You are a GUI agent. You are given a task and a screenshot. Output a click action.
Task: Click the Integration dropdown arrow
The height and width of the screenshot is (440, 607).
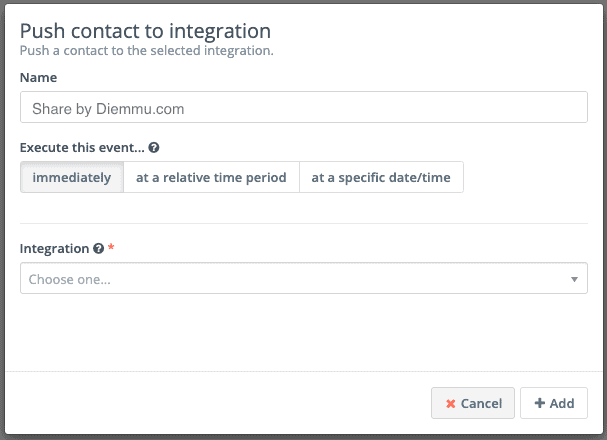point(574,280)
